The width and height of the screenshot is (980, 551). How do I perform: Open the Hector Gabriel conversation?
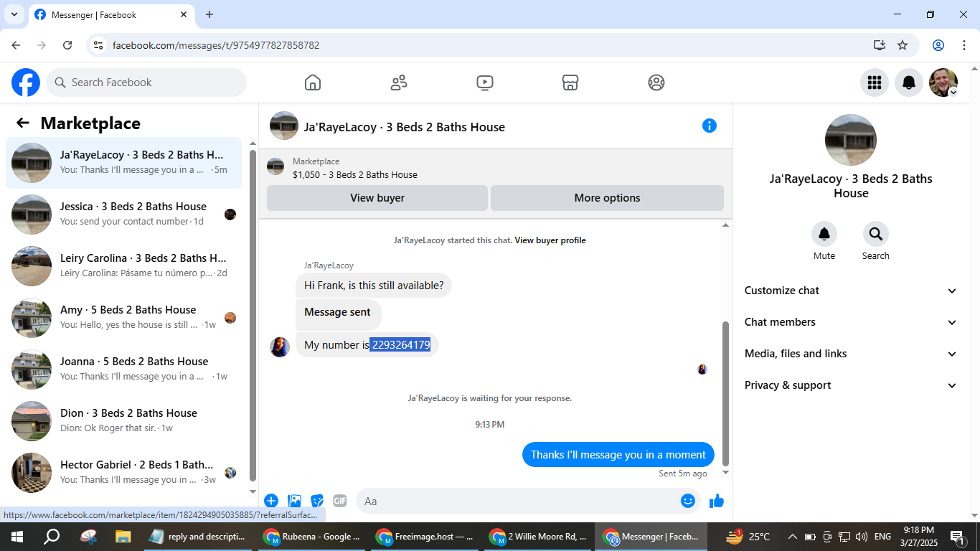tap(124, 472)
